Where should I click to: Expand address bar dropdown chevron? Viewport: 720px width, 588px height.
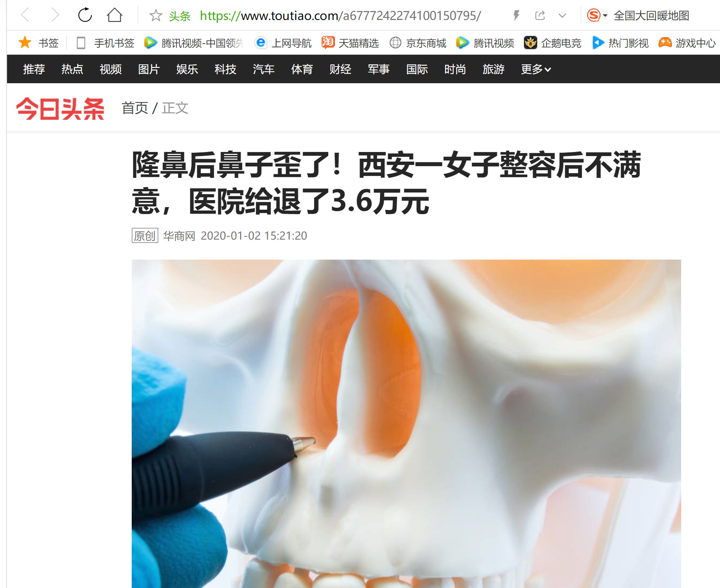[562, 16]
